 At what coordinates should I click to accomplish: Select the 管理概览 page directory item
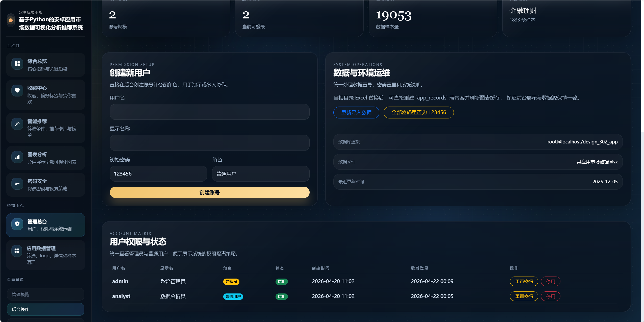tap(45, 294)
